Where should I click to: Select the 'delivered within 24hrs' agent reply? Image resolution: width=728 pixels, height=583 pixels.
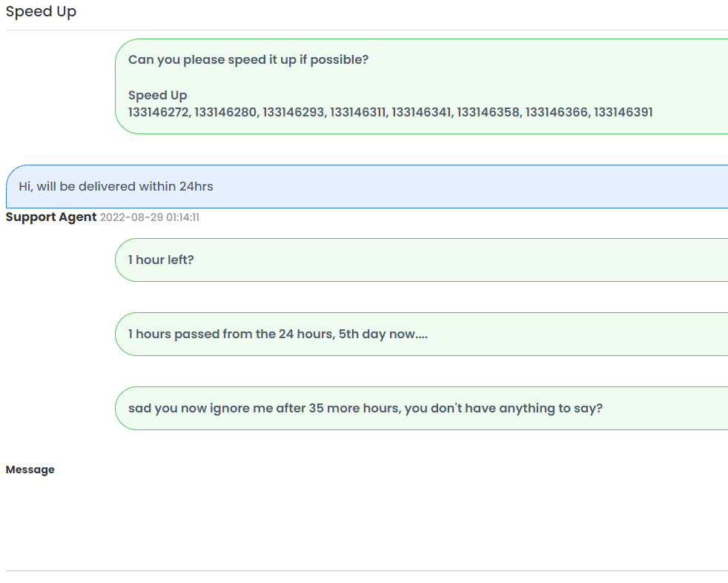coord(367,186)
